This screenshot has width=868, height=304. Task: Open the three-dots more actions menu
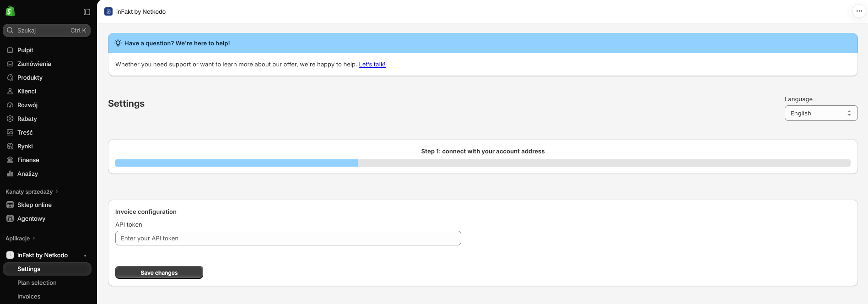point(859,11)
